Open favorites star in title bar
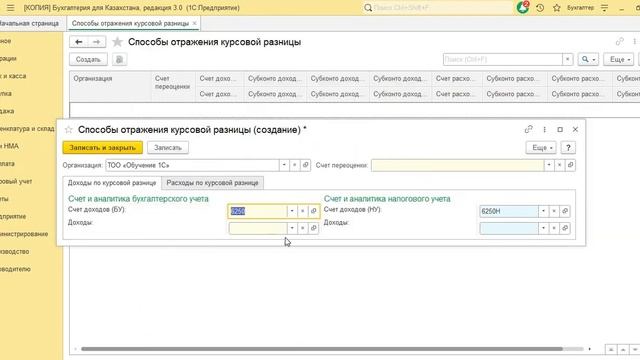This screenshot has height=360, width=640. (x=557, y=8)
